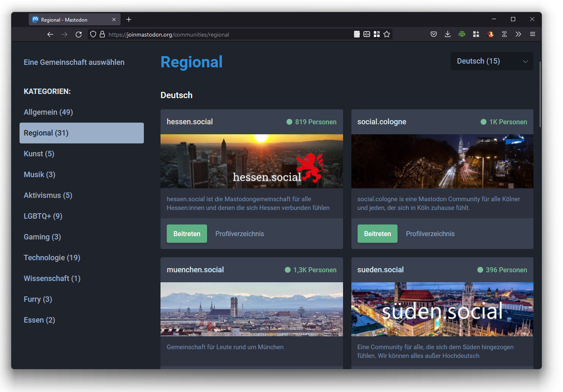The width and height of the screenshot is (563, 392).
Task: Click the muenchen.social skyline image
Action: pos(252,309)
